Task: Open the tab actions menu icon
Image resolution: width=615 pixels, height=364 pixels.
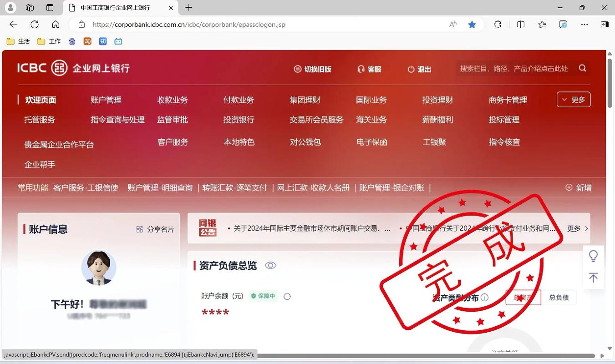Action: point(50,7)
